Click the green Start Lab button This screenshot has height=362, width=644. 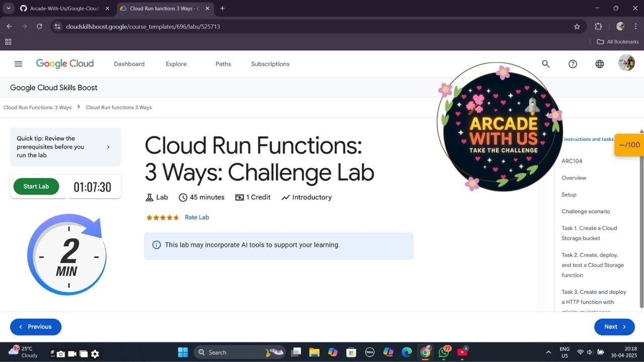tap(36, 187)
